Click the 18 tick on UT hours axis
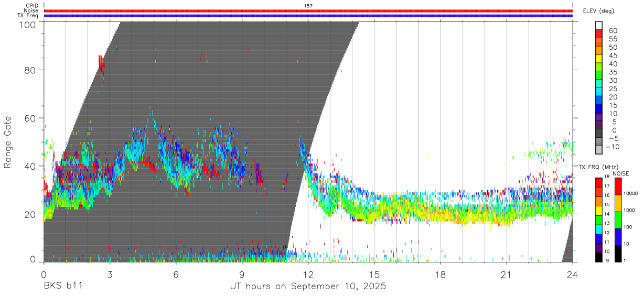 (x=441, y=274)
